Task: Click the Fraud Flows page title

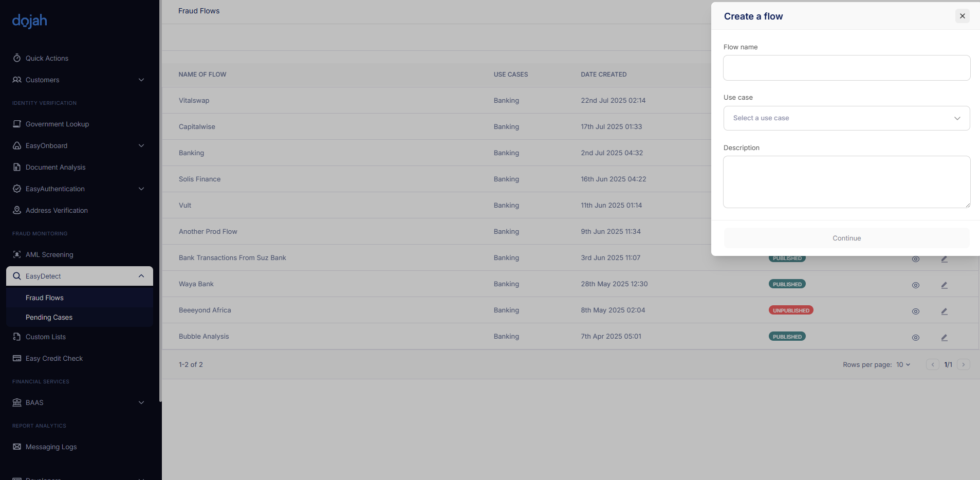Action: coord(199,11)
